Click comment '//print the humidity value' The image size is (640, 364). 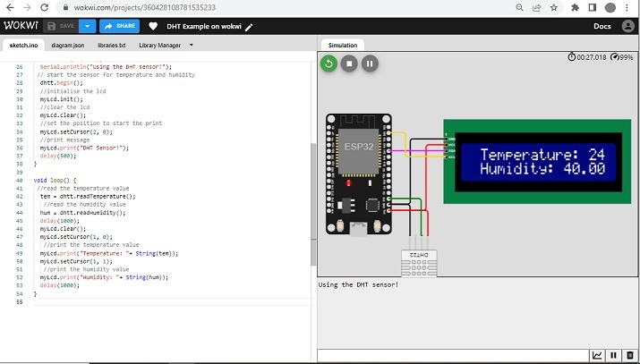tap(86, 269)
